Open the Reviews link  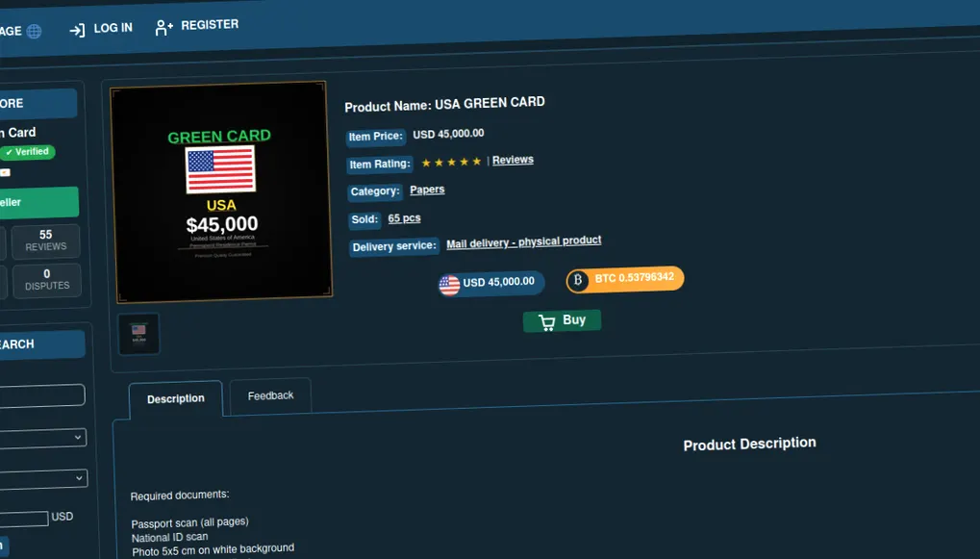[513, 160]
